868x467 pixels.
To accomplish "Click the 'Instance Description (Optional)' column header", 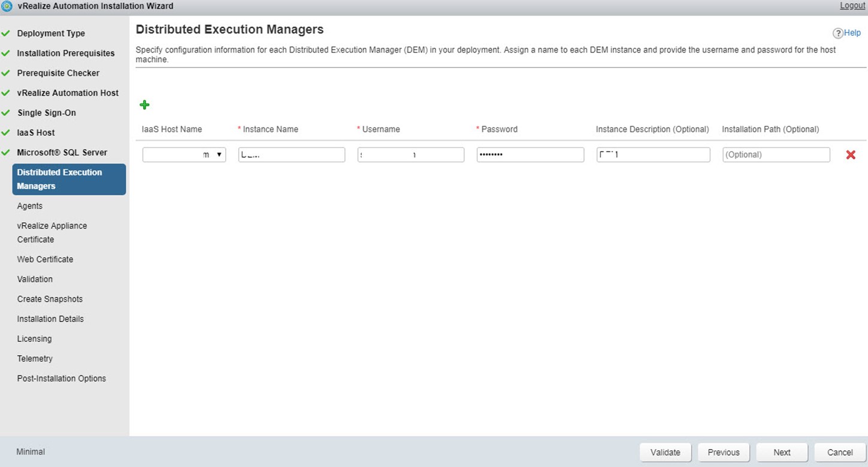I will click(652, 129).
